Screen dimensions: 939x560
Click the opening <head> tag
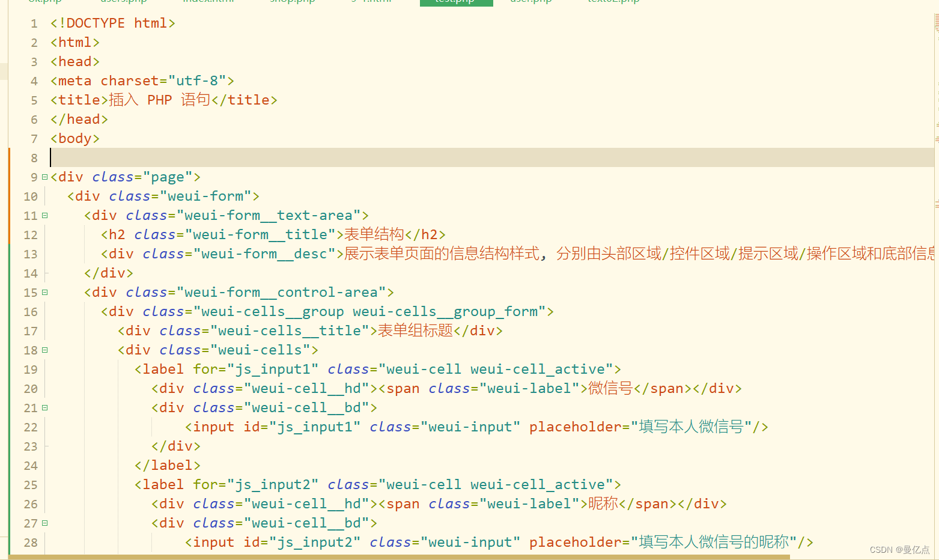[75, 62]
